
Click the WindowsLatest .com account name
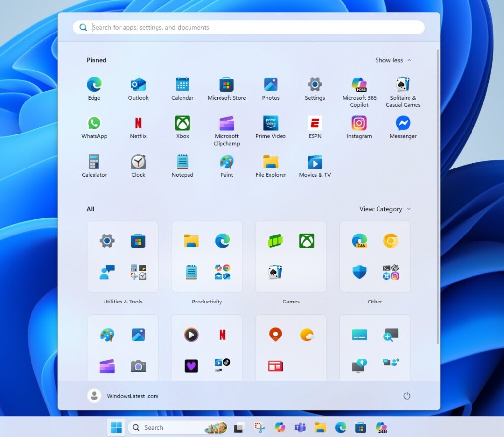(x=131, y=395)
